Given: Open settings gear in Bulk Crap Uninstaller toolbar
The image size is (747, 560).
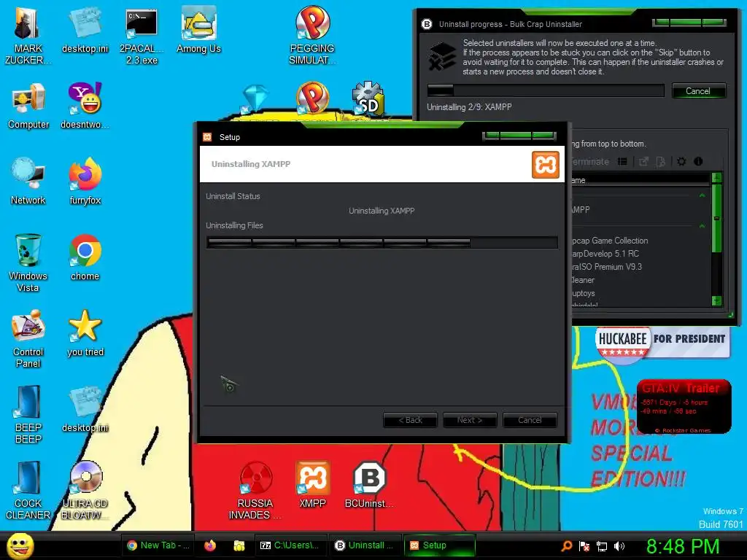Looking at the screenshot, I should [682, 161].
